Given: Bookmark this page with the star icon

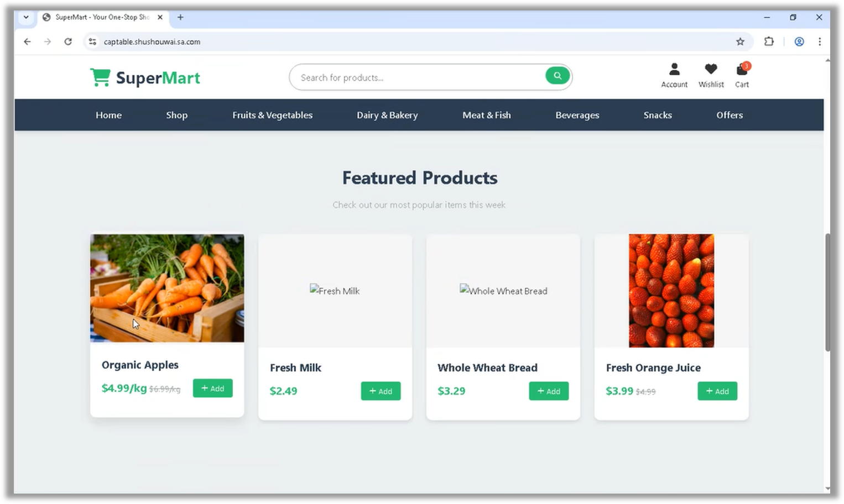Looking at the screenshot, I should (740, 41).
